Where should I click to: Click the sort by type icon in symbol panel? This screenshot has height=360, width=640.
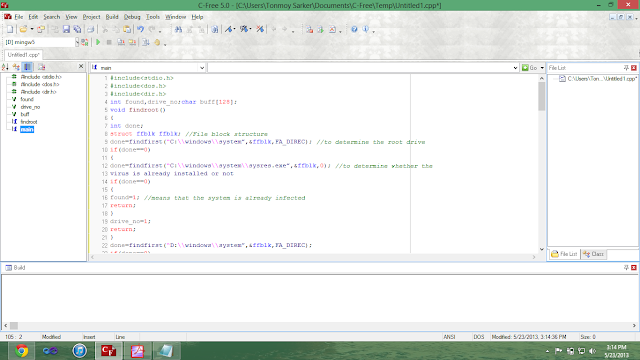click(x=16, y=67)
